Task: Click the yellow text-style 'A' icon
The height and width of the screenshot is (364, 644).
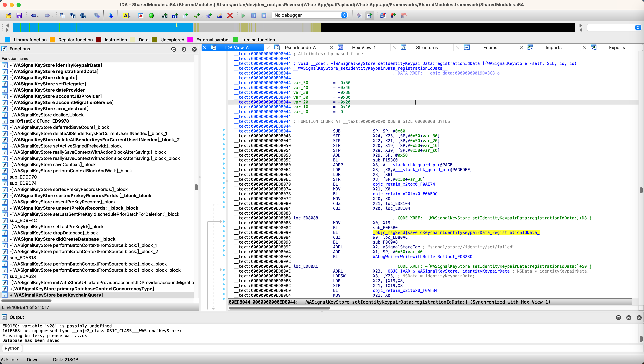Action: pyautogui.click(x=125, y=16)
